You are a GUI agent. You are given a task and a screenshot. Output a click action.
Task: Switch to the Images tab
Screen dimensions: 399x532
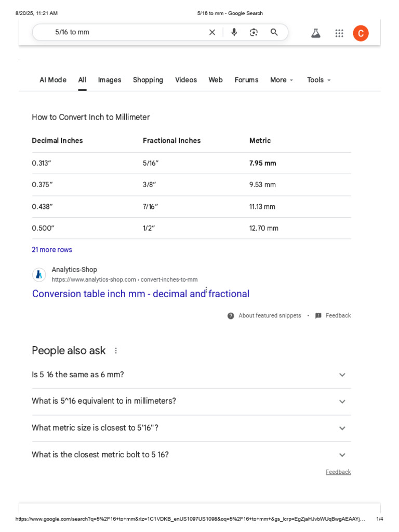click(110, 80)
